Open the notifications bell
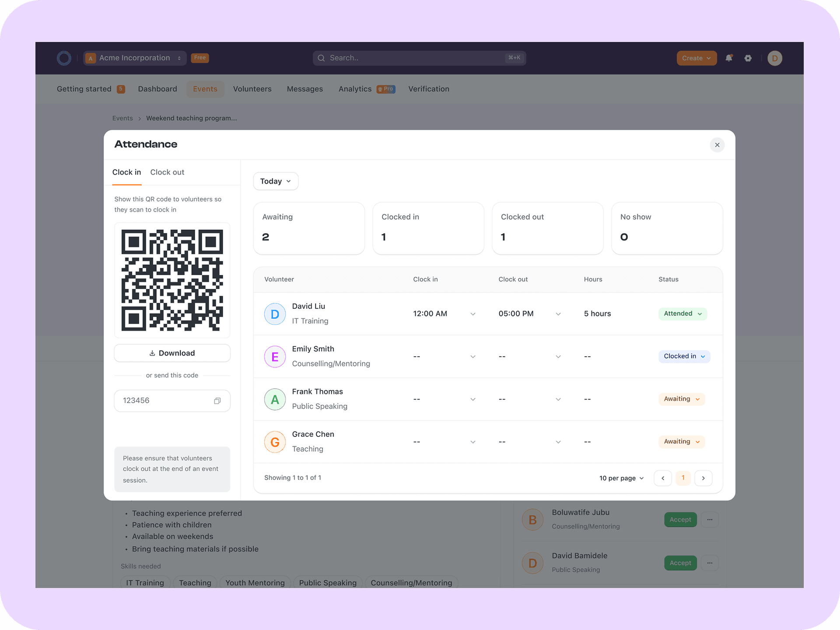The height and width of the screenshot is (630, 840). (x=729, y=58)
